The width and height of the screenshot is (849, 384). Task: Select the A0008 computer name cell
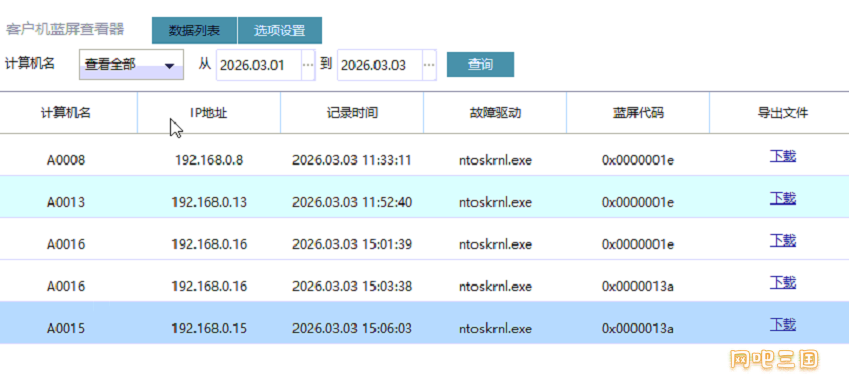(66, 160)
